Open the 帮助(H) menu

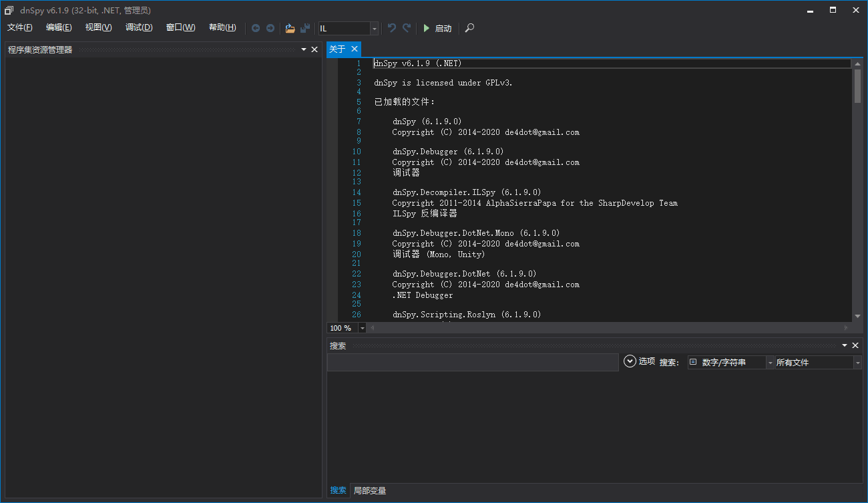[x=222, y=27]
